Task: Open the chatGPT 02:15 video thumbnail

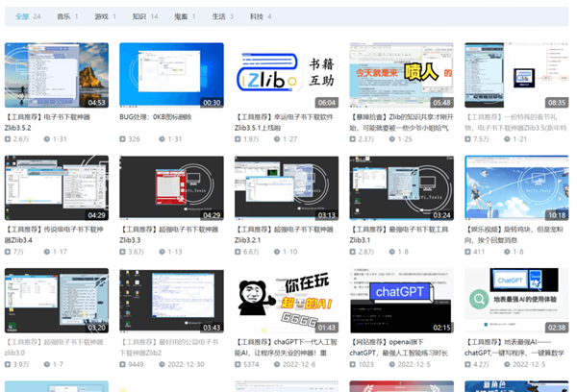Action: tap(401, 301)
